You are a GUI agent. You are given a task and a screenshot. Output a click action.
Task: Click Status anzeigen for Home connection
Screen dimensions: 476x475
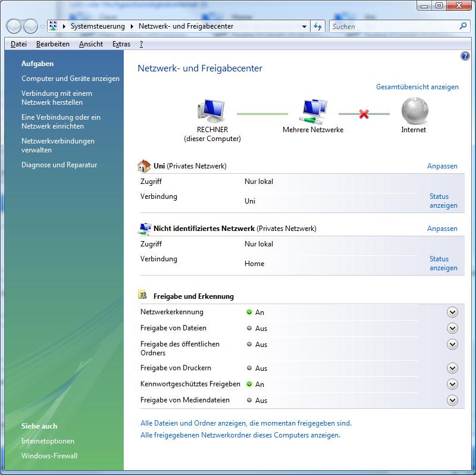tap(443, 263)
